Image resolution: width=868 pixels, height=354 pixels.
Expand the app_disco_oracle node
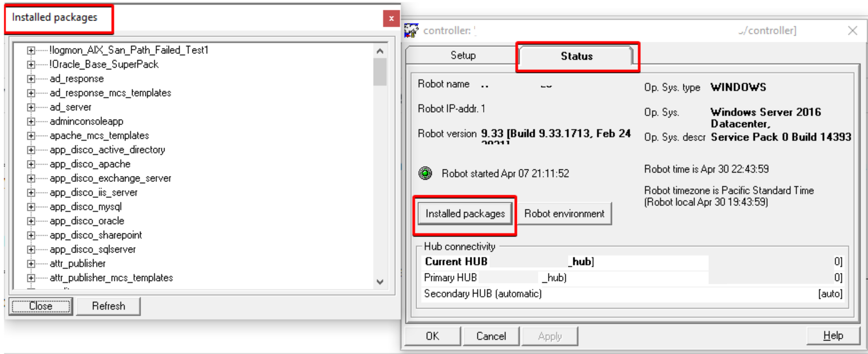31,221
